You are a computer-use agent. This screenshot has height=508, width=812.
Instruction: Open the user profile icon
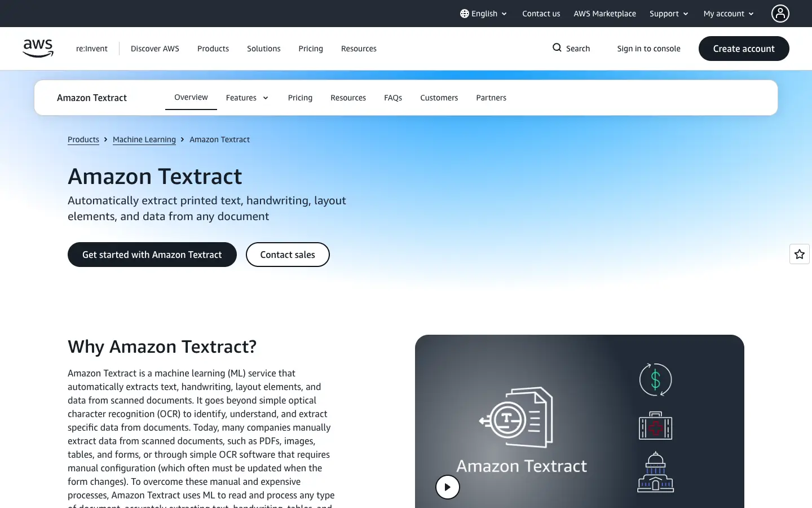point(780,14)
